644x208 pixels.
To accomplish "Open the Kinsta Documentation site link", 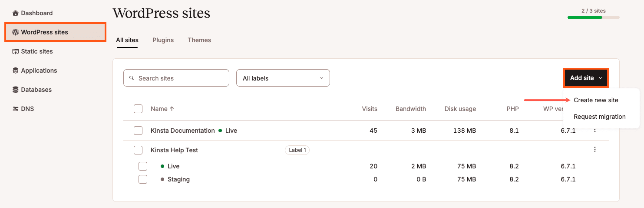I will tap(182, 131).
